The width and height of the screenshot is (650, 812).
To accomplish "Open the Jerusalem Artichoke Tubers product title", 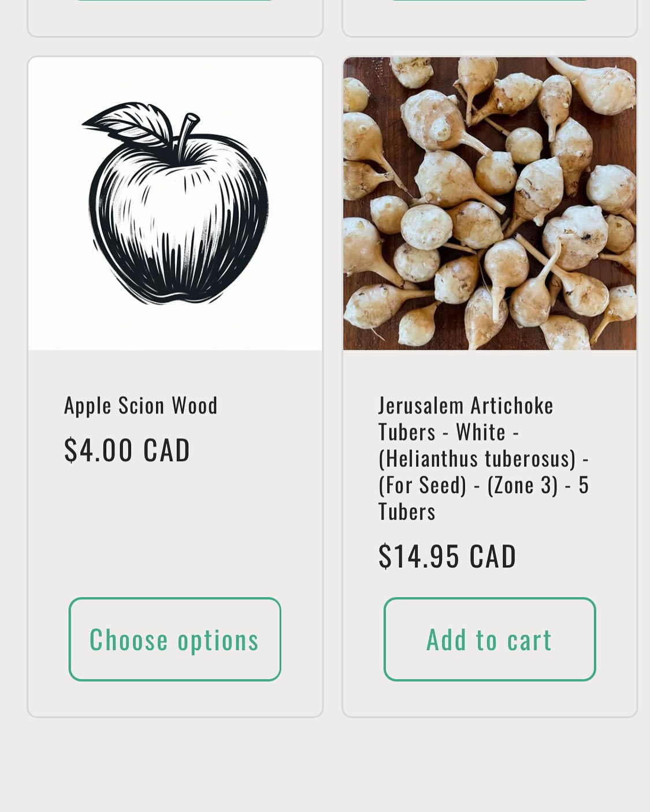I will (484, 458).
